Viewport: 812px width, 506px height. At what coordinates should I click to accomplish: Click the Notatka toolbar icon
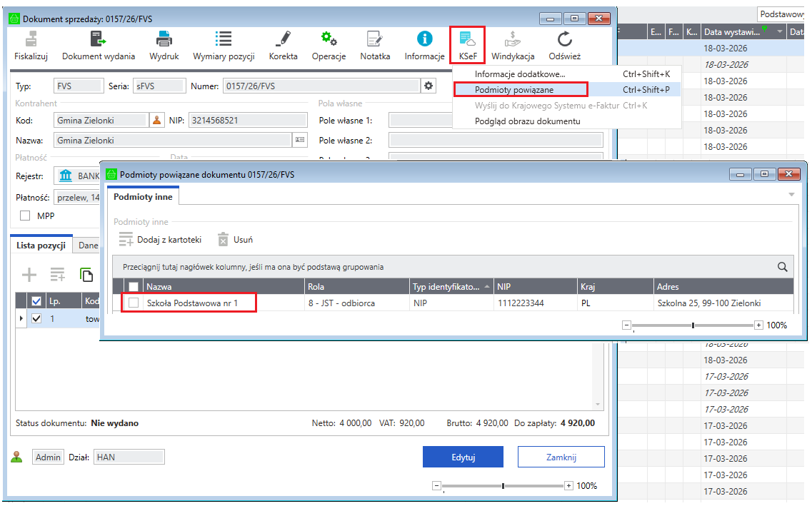(375, 46)
